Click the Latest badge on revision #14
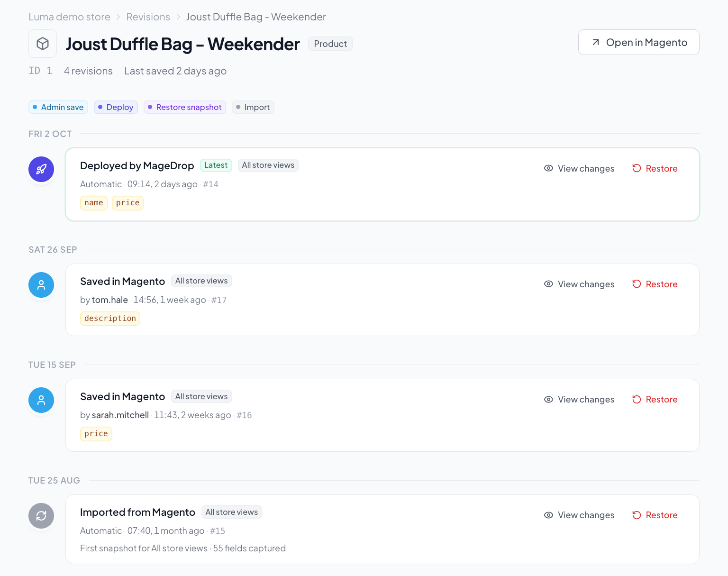Image resolution: width=728 pixels, height=576 pixels. tap(216, 165)
